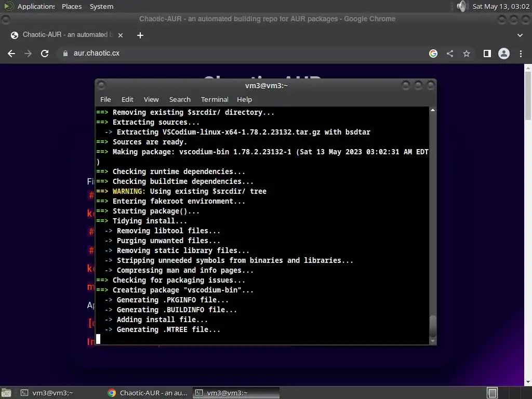532x399 pixels.
Task: Open the Terminal menu
Action: click(x=215, y=99)
